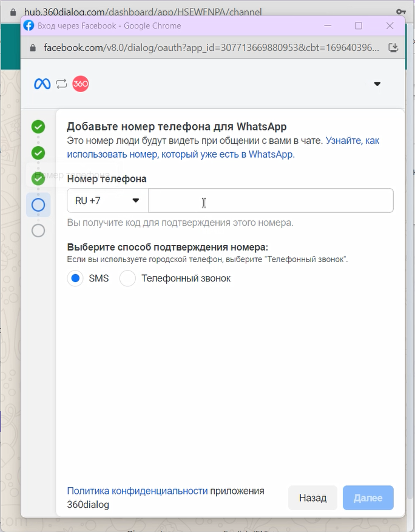The height and width of the screenshot is (532, 415).
Task: Select SMS verification method
Action: point(75,278)
